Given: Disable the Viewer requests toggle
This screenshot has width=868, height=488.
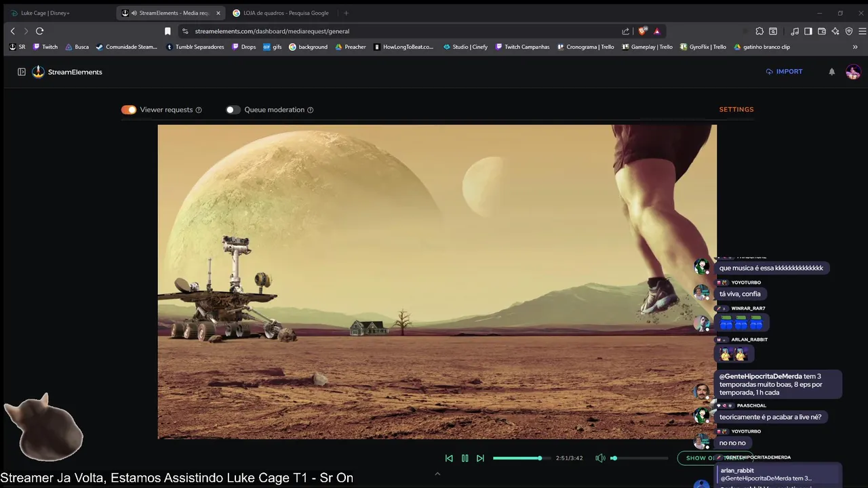Looking at the screenshot, I should coord(129,110).
